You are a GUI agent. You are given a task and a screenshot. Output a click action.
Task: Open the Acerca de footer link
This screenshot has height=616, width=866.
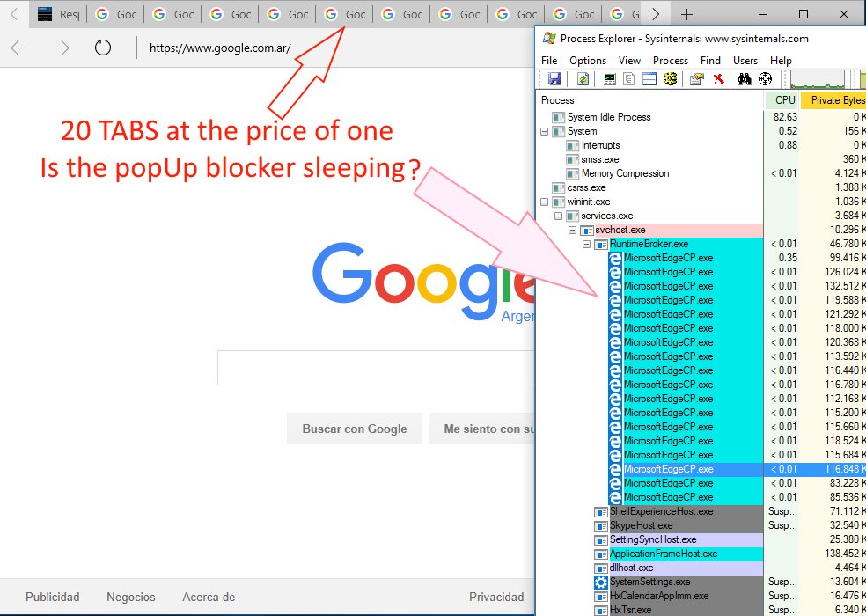[x=209, y=597]
